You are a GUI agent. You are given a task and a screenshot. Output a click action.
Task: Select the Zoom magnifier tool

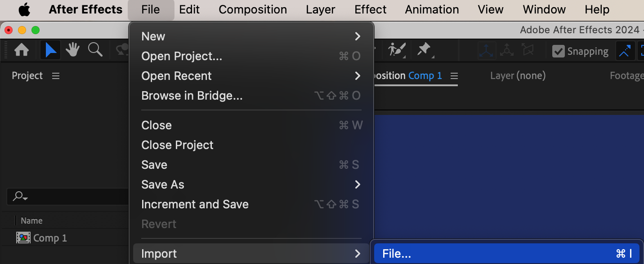95,50
